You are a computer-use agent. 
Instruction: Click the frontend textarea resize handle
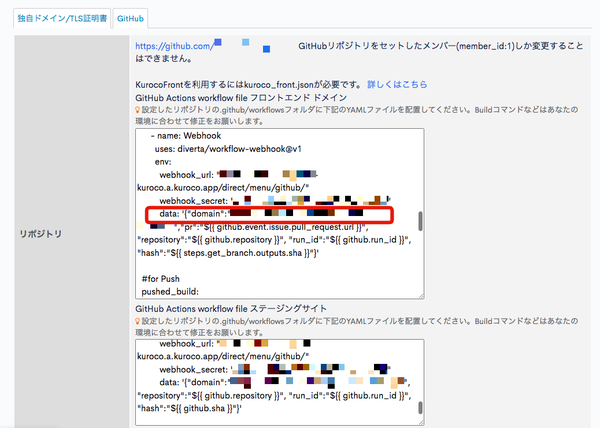(x=421, y=296)
